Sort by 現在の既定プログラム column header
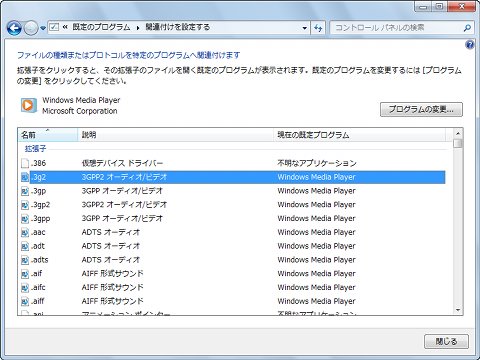The height and width of the screenshot is (360, 480). 359,135
